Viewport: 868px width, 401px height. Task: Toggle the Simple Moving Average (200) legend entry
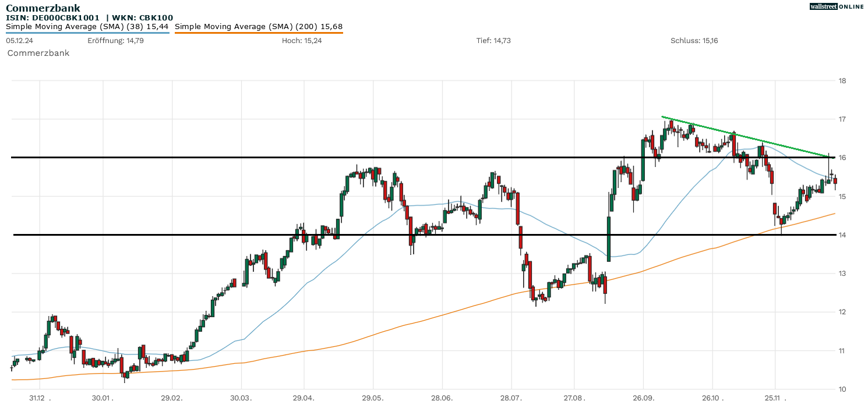[x=259, y=26]
